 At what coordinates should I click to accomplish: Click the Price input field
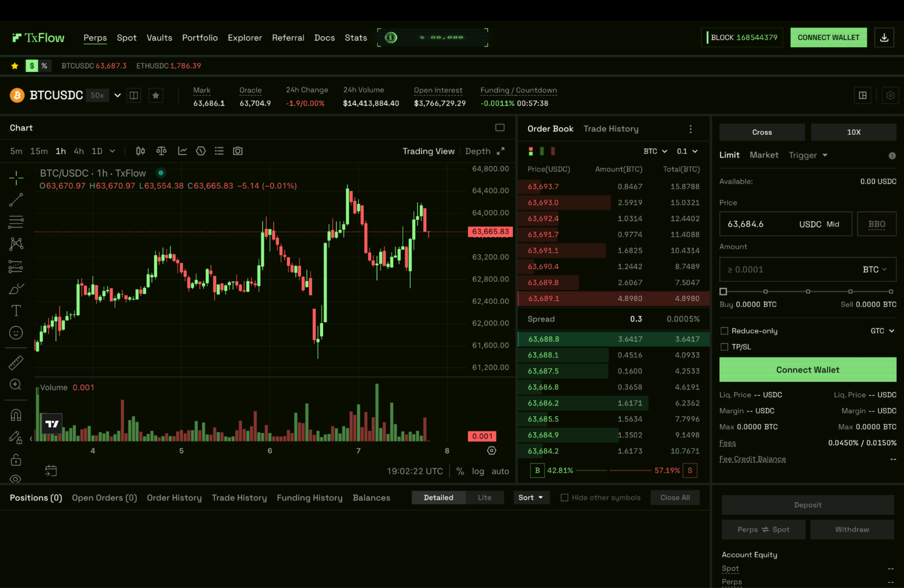(x=785, y=224)
